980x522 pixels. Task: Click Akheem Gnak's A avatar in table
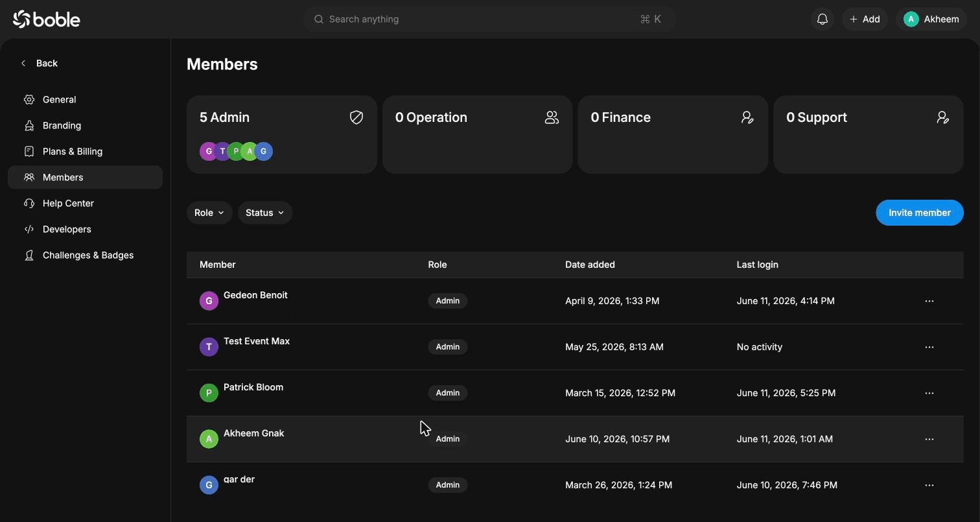coord(209,439)
